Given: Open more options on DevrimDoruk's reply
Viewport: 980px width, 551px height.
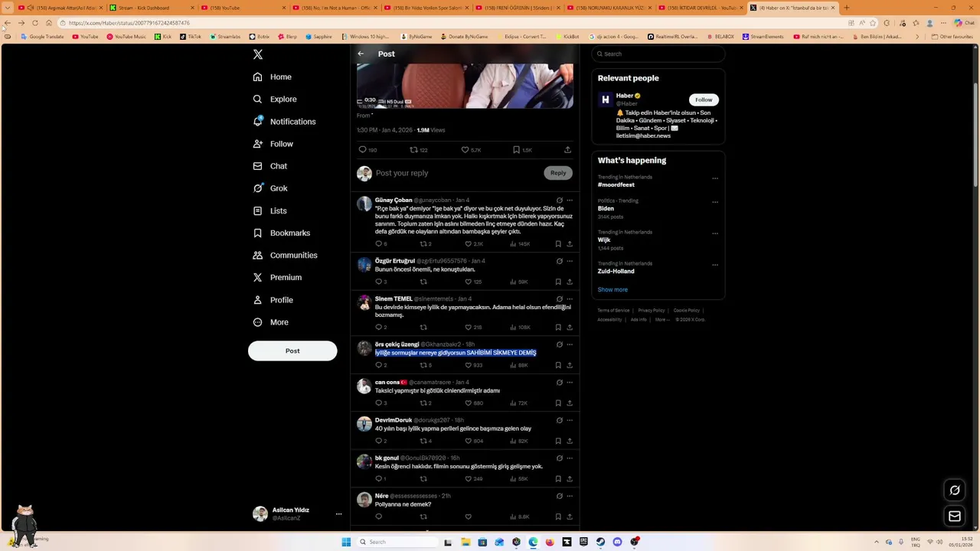Looking at the screenshot, I should pos(570,420).
